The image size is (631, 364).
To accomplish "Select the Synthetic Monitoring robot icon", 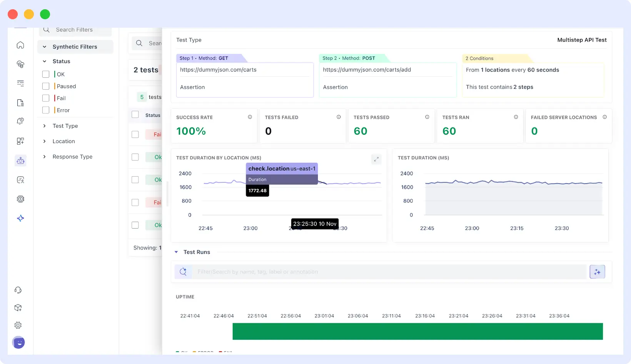I will click(20, 160).
